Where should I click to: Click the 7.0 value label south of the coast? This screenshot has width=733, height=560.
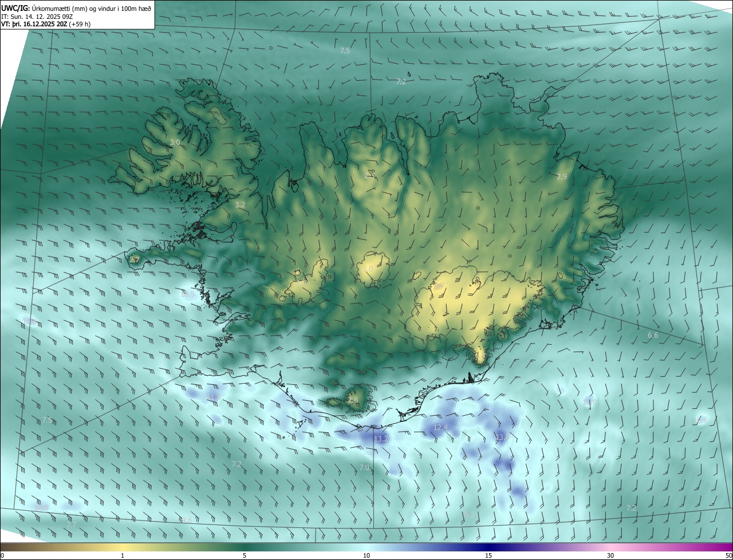point(365,468)
